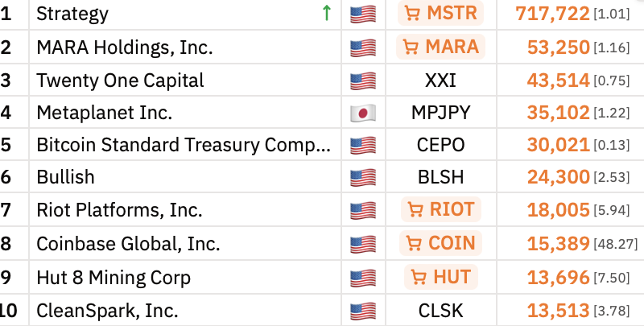This screenshot has height=326, width=644.
Task: Select Metaplanet Inc. company name
Action: [105, 113]
